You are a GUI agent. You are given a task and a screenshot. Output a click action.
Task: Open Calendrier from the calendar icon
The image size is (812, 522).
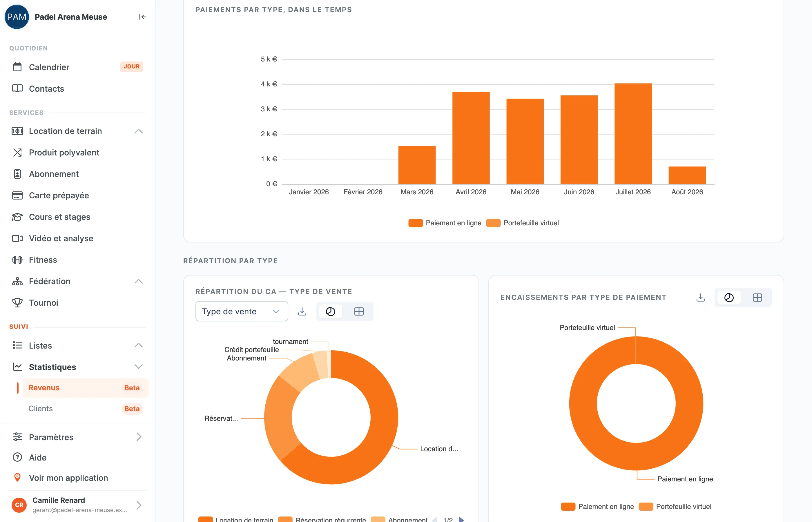pyautogui.click(x=17, y=67)
